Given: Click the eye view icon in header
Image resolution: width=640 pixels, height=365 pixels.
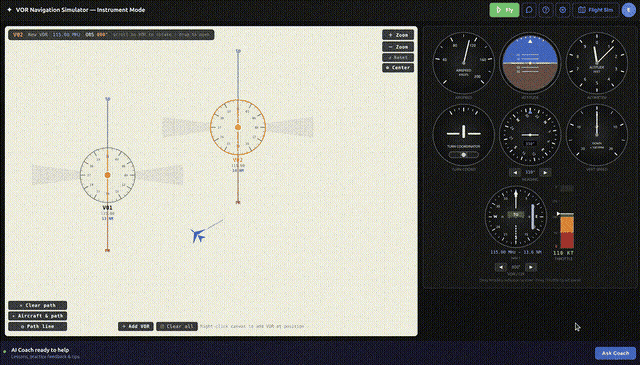Looking at the screenshot, I should pyautogui.click(x=562, y=10).
